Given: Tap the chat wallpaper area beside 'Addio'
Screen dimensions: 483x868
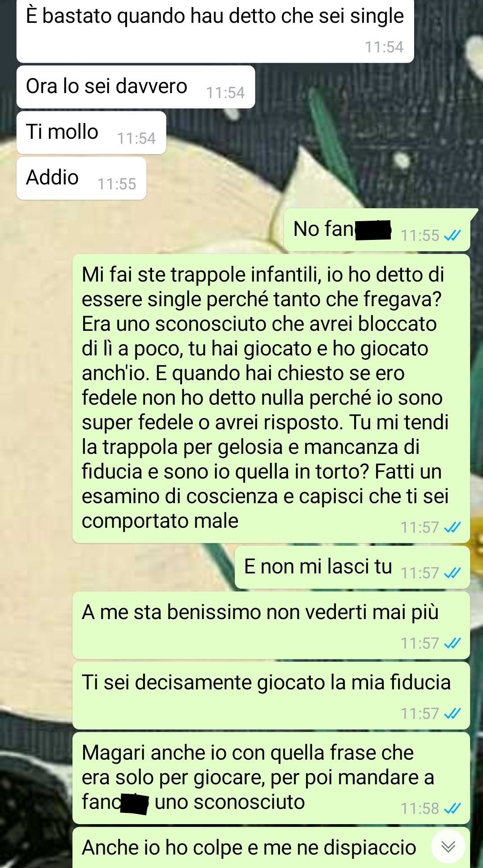Looking at the screenshot, I should [215, 179].
